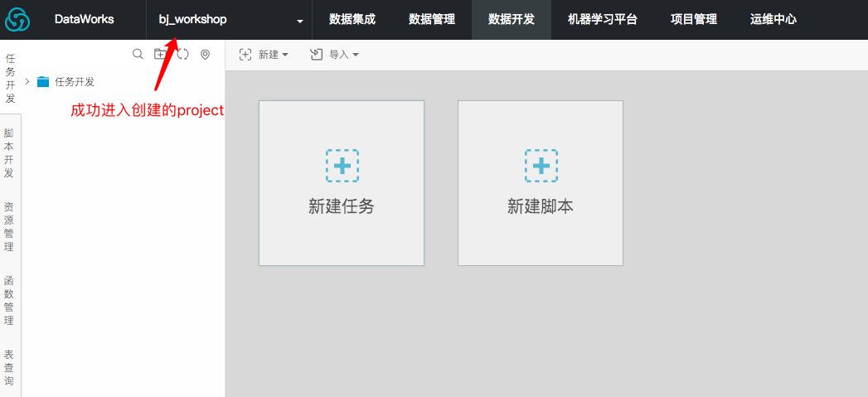Switch to the 表查询 vertical tab
Screen dimensions: 868x397
coord(9,368)
